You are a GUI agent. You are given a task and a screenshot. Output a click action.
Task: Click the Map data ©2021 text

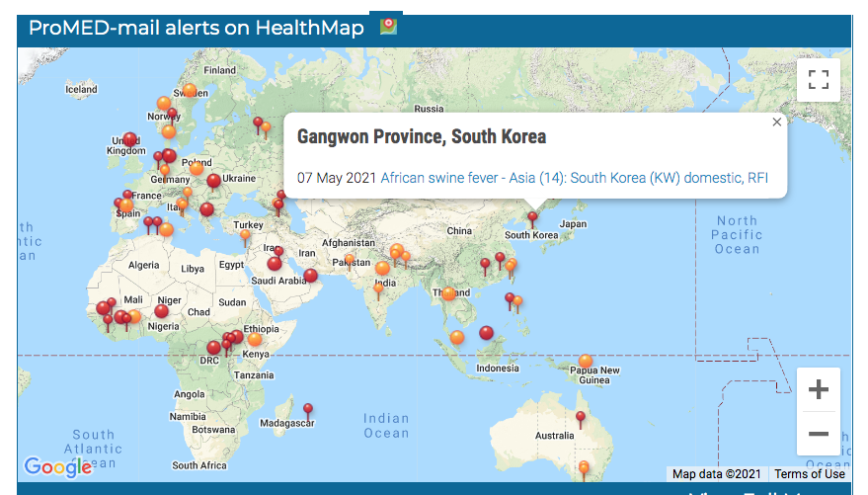[716, 474]
